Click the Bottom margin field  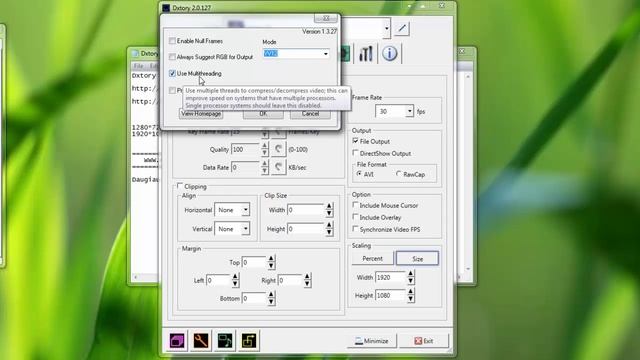[x=254, y=298]
